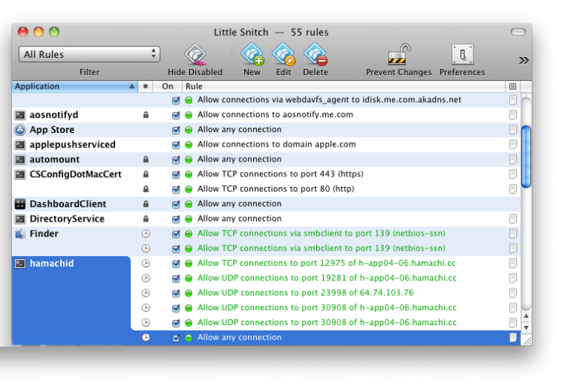Toggle the DashboardClient rule checkbox
577x392 pixels.
click(x=176, y=204)
